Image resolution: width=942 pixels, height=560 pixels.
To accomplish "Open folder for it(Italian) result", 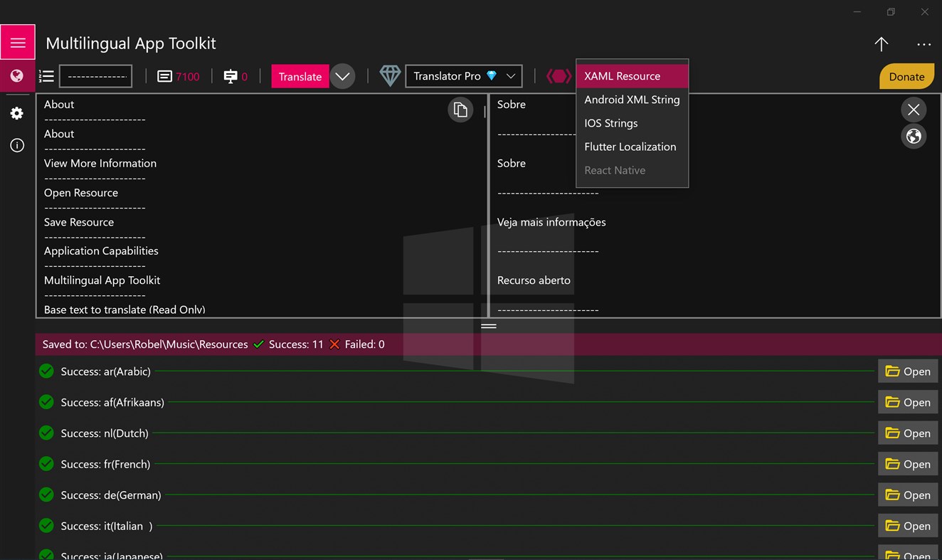I will click(908, 526).
